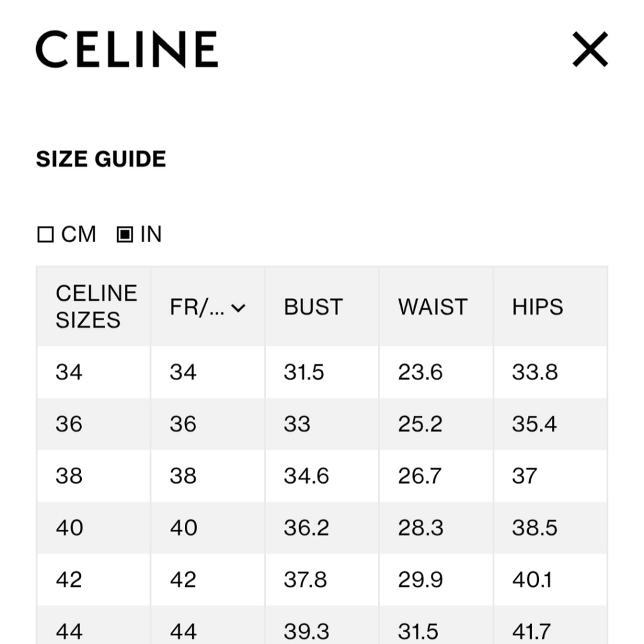Close the size guide with the X icon
The height and width of the screenshot is (644, 644).
[x=590, y=50]
